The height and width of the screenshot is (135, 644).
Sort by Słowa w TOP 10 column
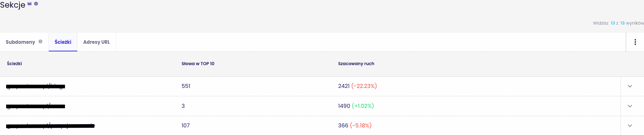coord(198,64)
